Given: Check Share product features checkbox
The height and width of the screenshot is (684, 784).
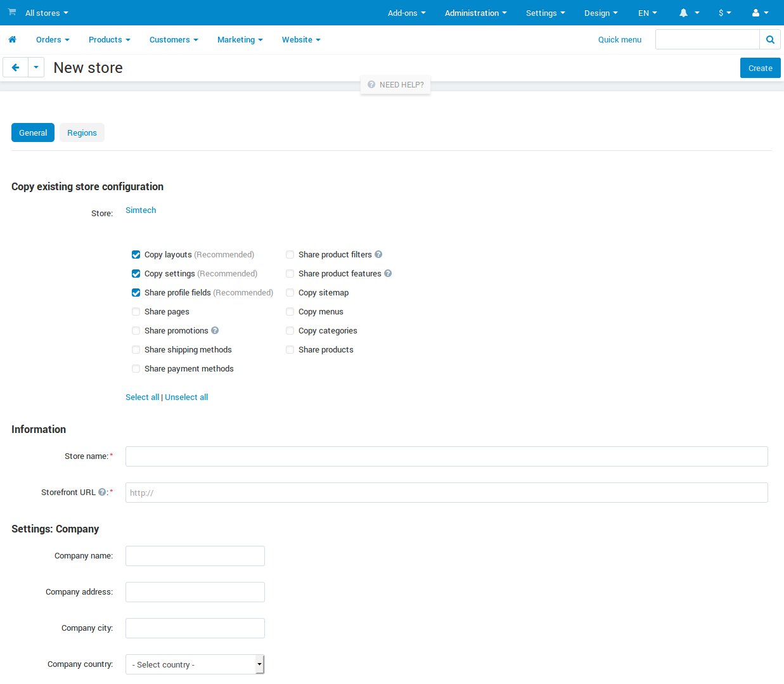Looking at the screenshot, I should click(290, 273).
